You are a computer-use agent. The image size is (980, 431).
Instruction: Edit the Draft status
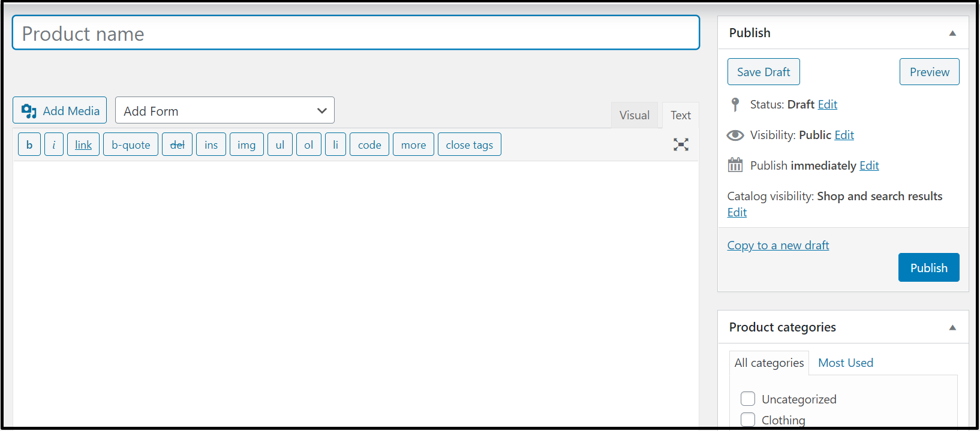pyautogui.click(x=828, y=104)
